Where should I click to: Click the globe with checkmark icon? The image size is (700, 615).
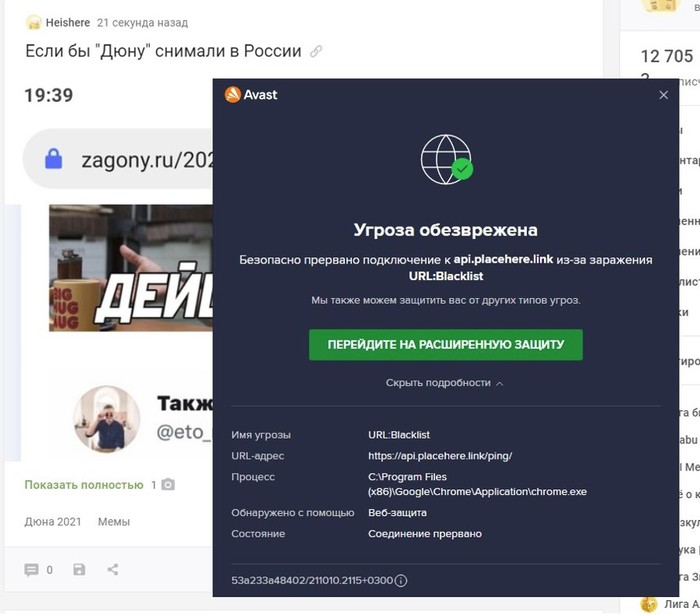(446, 159)
